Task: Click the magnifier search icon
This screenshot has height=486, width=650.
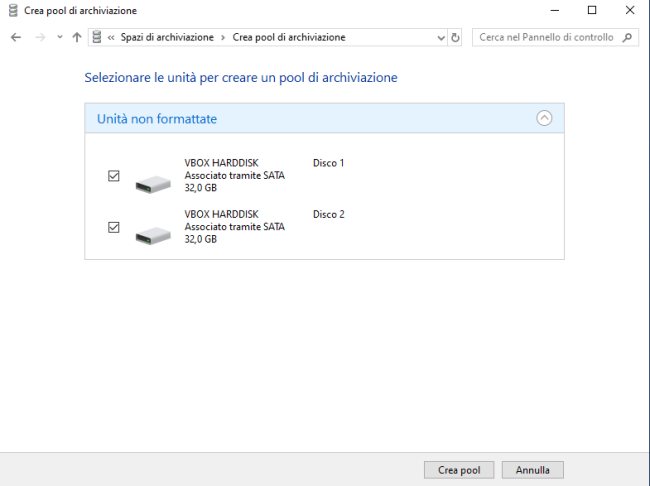Action: [628, 37]
